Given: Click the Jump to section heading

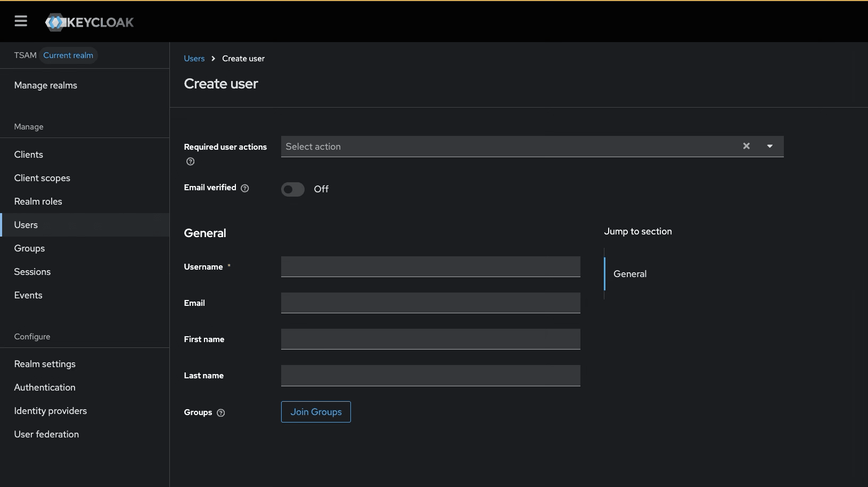Looking at the screenshot, I should 638,231.
